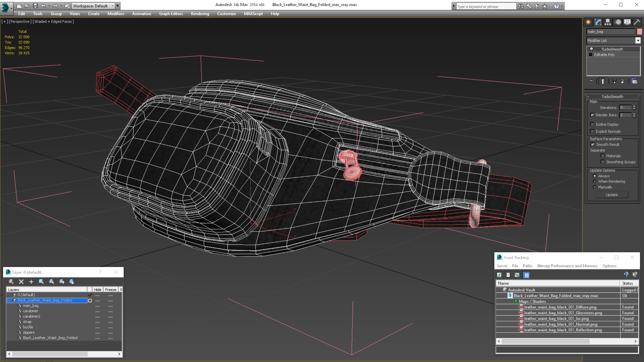Open the Hierarchy command panel tab
Image resolution: width=644 pixels, height=362 pixels.
click(x=608, y=22)
